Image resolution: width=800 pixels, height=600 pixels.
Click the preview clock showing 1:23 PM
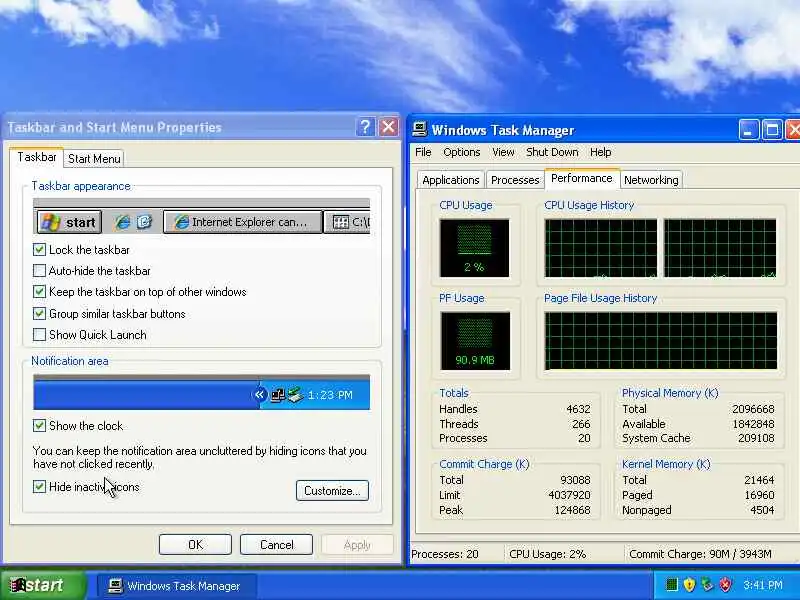pos(330,395)
